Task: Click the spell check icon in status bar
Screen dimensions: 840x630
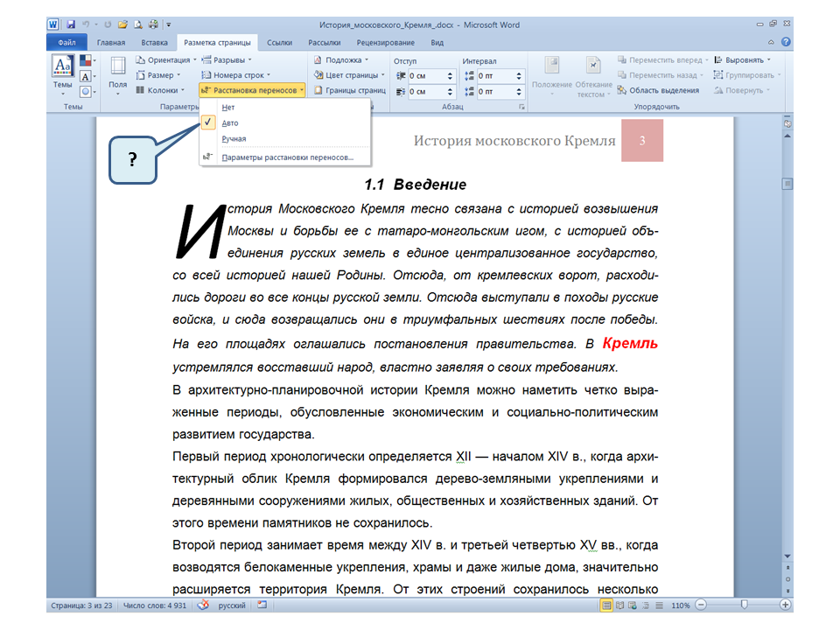Action: 203,605
